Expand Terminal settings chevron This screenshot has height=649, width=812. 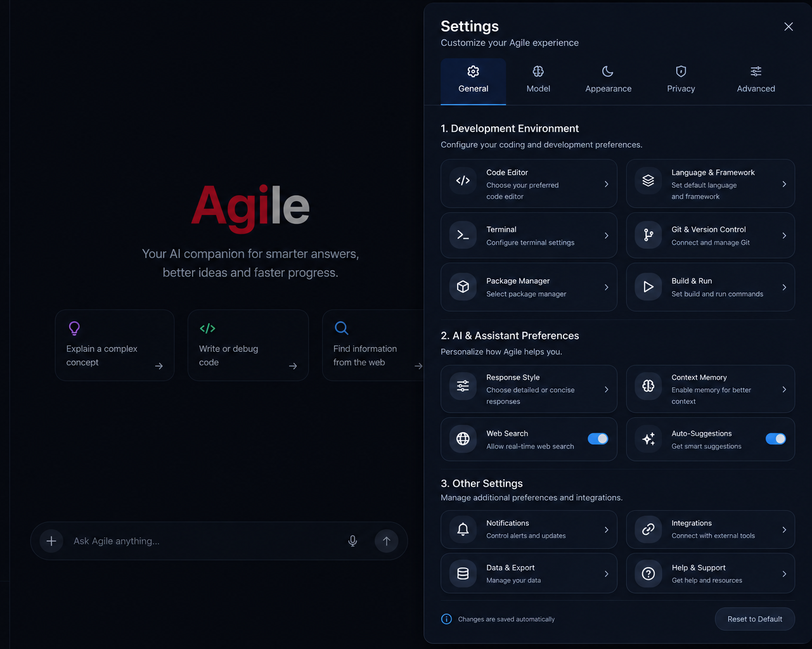tap(607, 236)
